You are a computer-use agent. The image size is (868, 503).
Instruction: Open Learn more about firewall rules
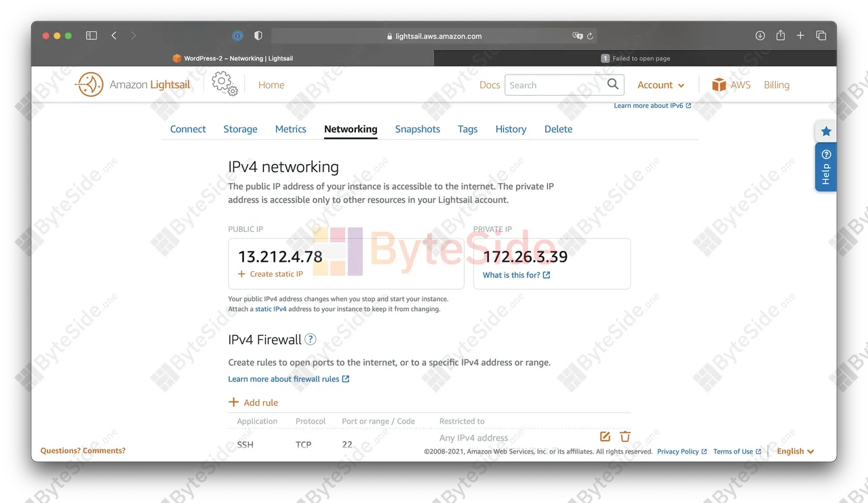tap(289, 379)
